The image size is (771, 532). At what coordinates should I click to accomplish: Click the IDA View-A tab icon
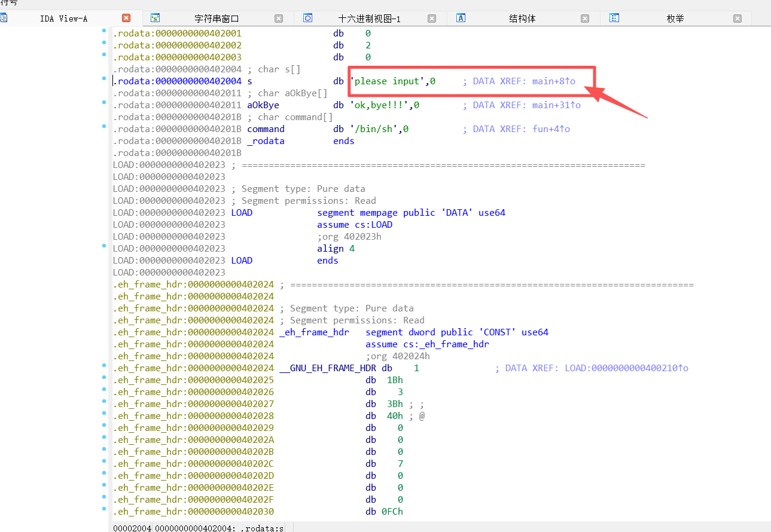pos(4,18)
